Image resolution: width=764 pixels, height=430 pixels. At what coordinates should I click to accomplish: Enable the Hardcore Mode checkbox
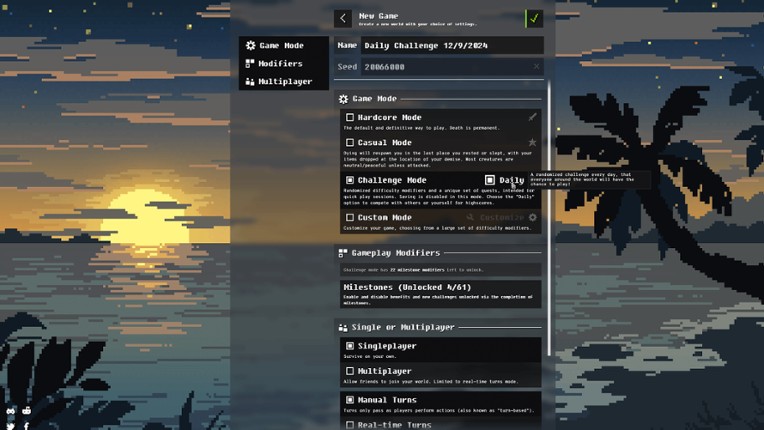click(350, 117)
